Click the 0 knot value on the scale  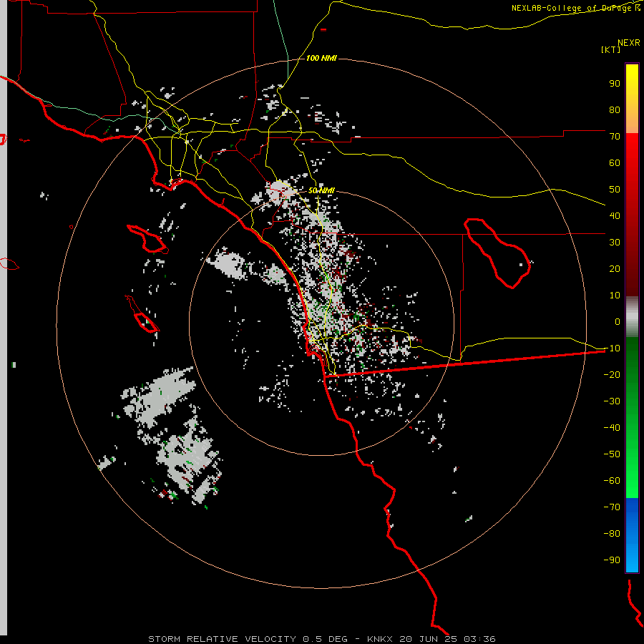point(618,321)
